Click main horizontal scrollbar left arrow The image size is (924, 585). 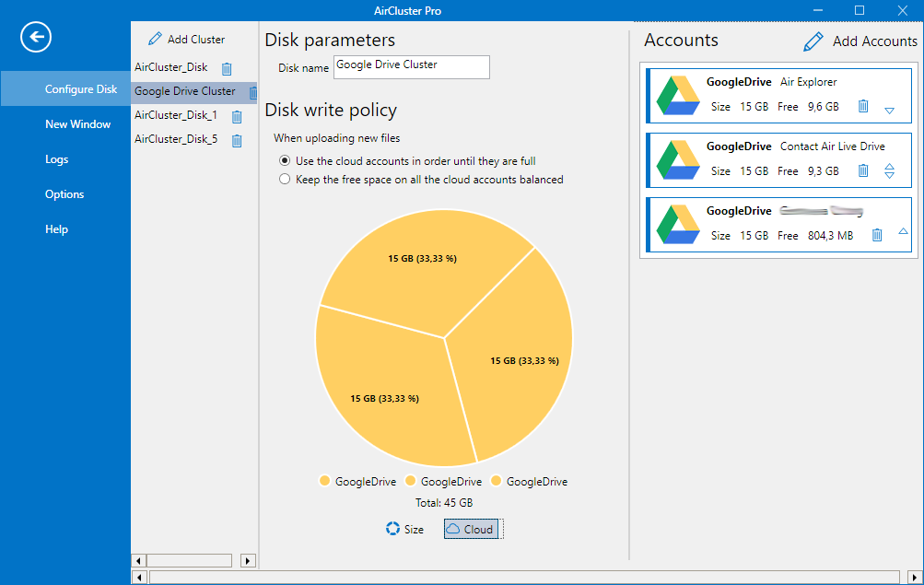[138, 578]
